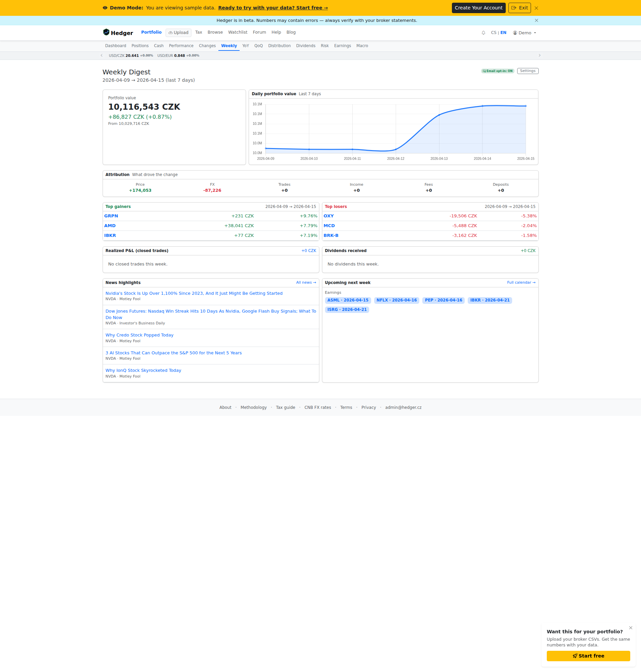Screen dimensions: 641x672
Task: Go to the Performance tab
Action: [x=181, y=46]
